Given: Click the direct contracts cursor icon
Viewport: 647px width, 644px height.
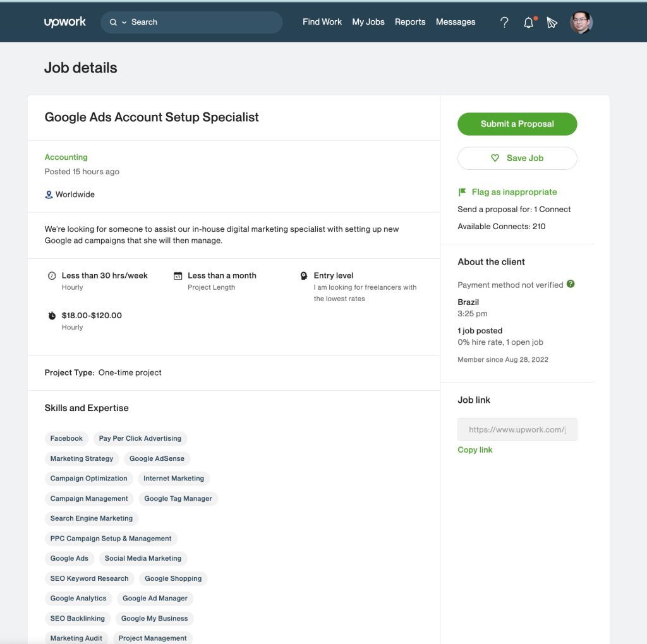Looking at the screenshot, I should 552,22.
